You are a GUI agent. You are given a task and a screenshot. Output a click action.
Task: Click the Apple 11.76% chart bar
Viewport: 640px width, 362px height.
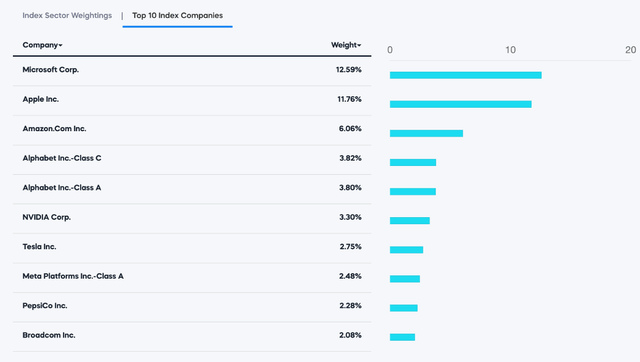pyautogui.click(x=460, y=104)
